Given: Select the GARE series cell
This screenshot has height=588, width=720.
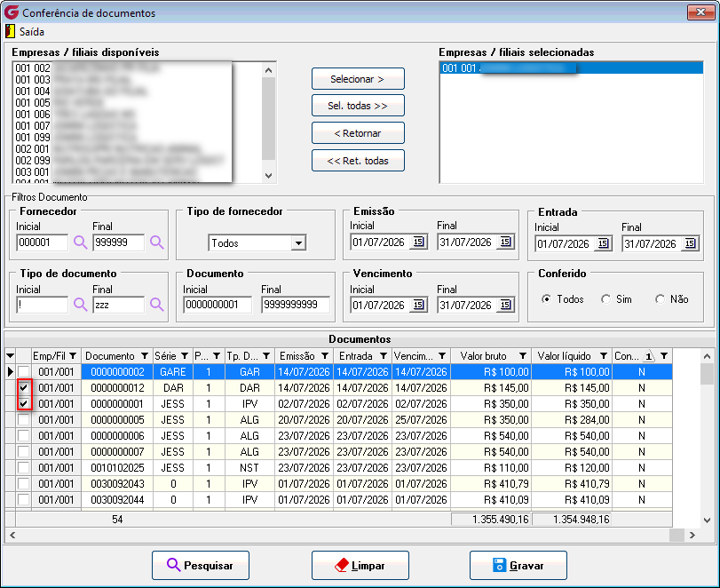Looking at the screenshot, I should 172,371.
